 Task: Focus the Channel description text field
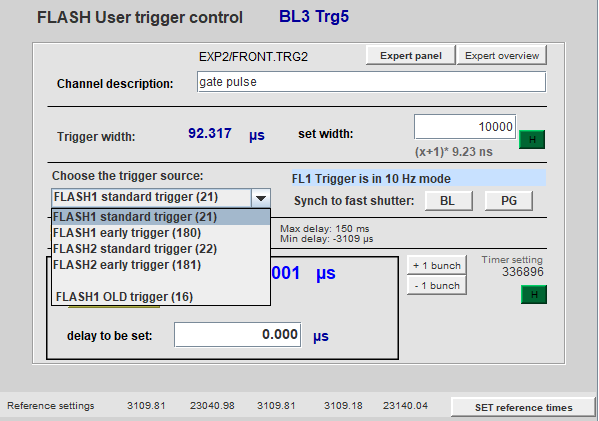(x=371, y=82)
